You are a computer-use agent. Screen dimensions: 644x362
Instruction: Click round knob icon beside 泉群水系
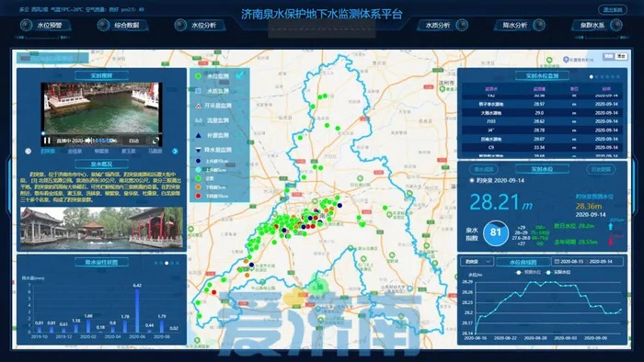(616, 26)
